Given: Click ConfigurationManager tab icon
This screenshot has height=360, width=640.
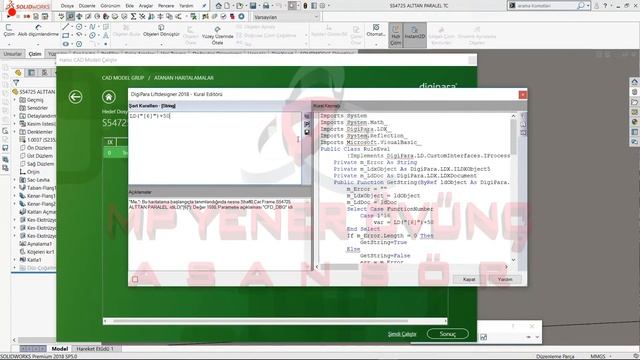Looking at the screenshot, I should click(44, 73).
